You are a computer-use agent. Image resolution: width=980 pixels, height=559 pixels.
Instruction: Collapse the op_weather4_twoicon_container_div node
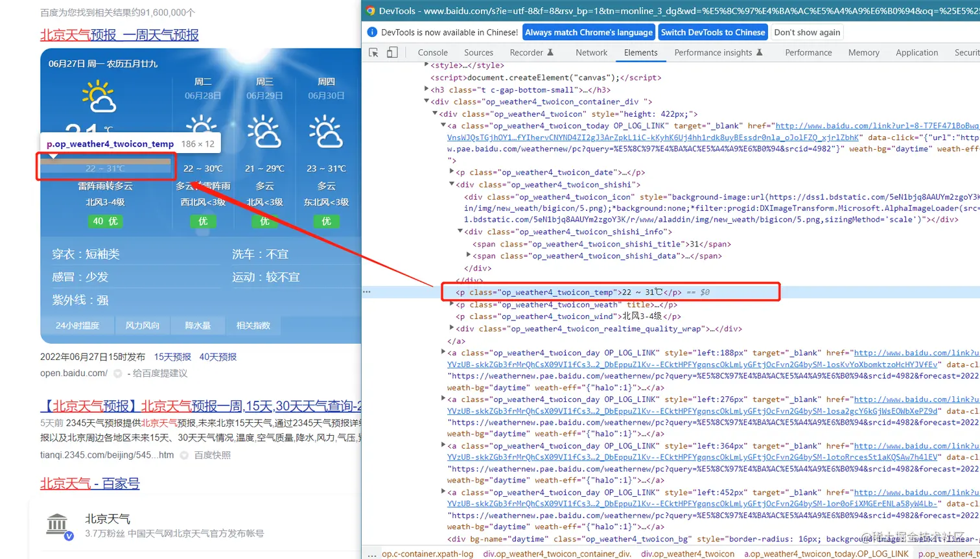426,101
